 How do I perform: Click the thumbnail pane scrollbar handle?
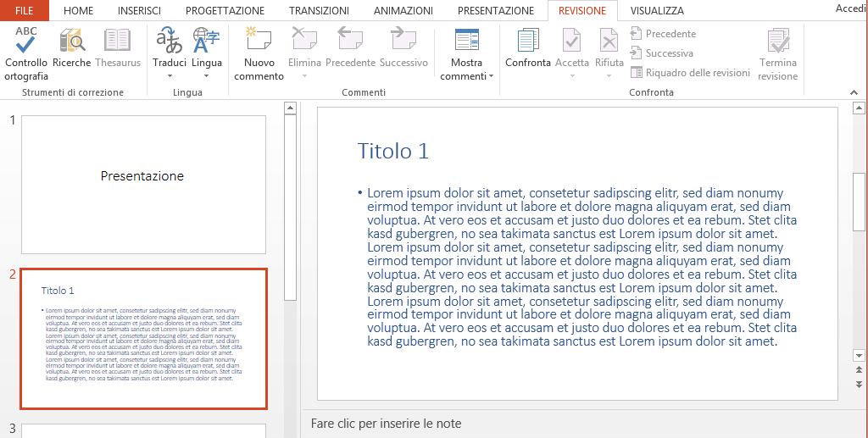(291, 208)
